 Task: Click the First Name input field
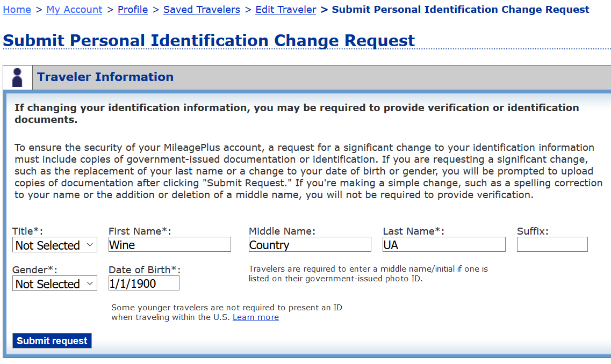[x=169, y=245]
